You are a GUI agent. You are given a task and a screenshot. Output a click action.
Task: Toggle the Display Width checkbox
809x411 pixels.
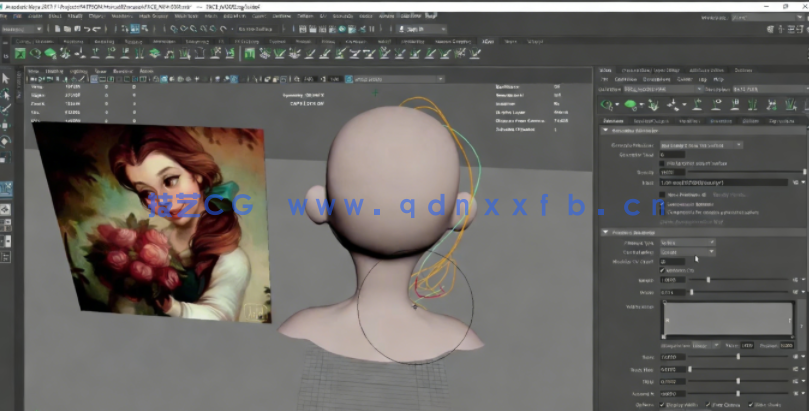click(x=664, y=402)
